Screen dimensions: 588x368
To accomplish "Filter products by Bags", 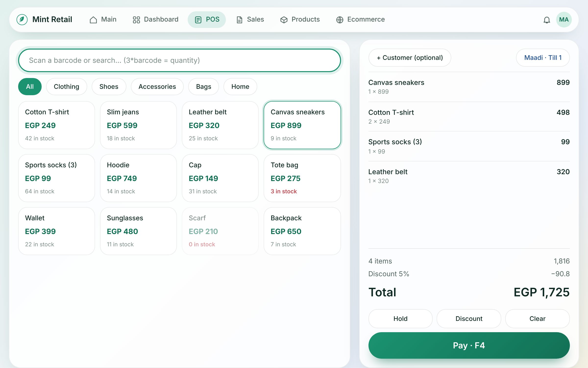I will 204,87.
